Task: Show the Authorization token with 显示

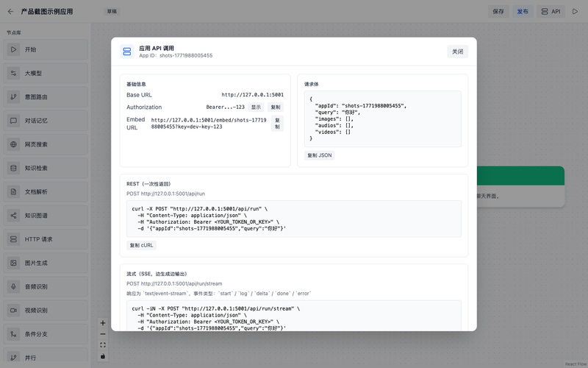Action: coord(256,107)
